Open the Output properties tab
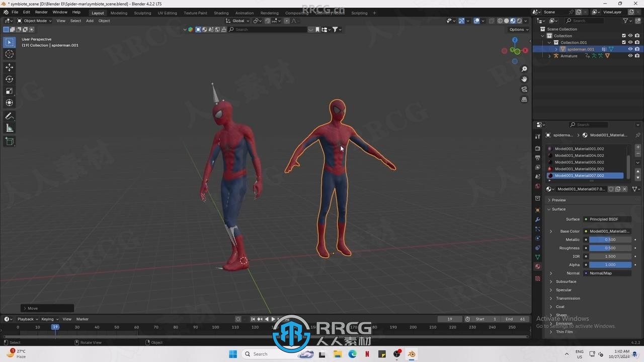The image size is (644, 362). tap(537, 158)
